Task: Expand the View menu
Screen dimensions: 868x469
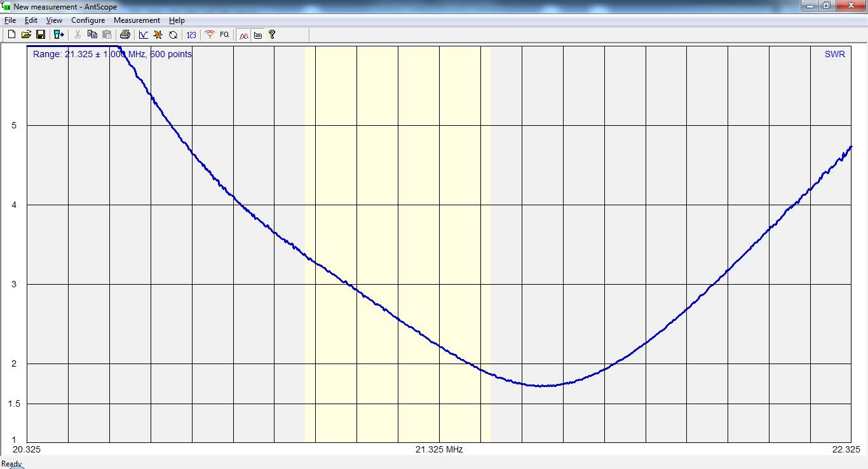Action: pyautogui.click(x=54, y=20)
